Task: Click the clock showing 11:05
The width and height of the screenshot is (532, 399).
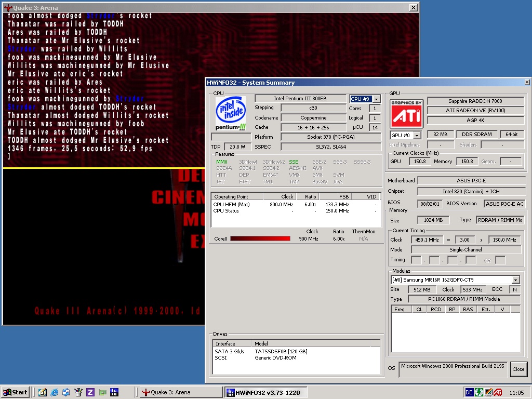Action: [517, 392]
